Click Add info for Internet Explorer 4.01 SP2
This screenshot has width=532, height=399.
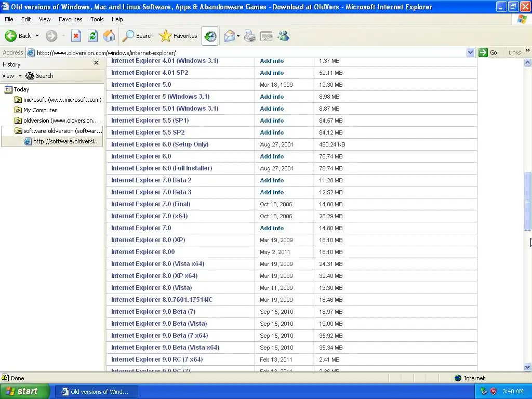point(272,73)
